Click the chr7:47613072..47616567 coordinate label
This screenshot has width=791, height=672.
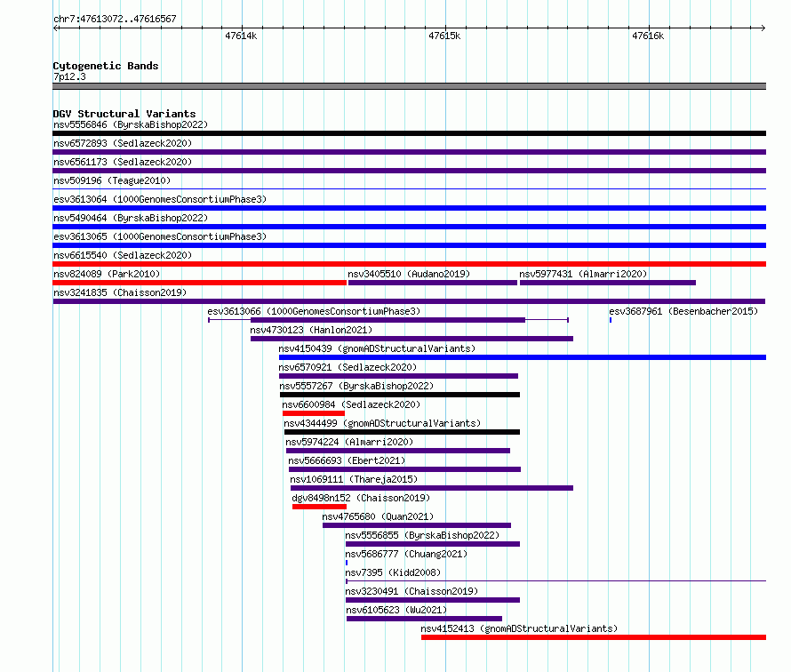pos(115,19)
